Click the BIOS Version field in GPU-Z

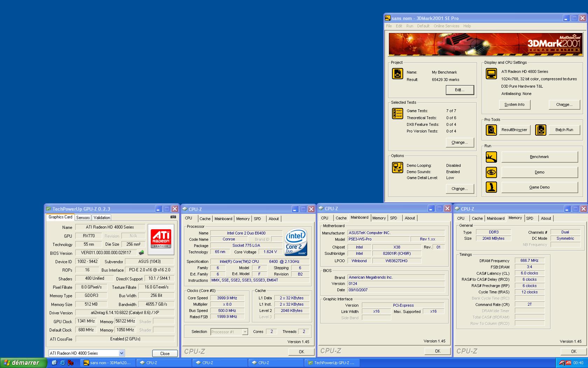pyautogui.click(x=106, y=253)
